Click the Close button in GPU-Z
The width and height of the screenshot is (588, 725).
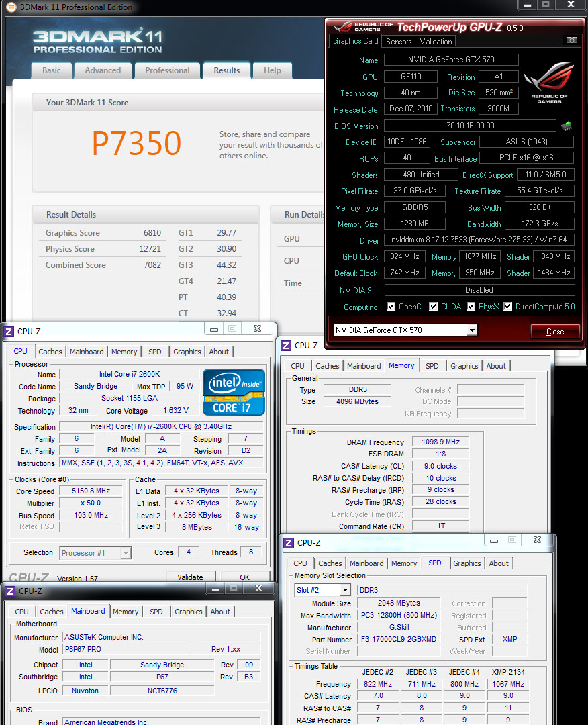tap(554, 331)
